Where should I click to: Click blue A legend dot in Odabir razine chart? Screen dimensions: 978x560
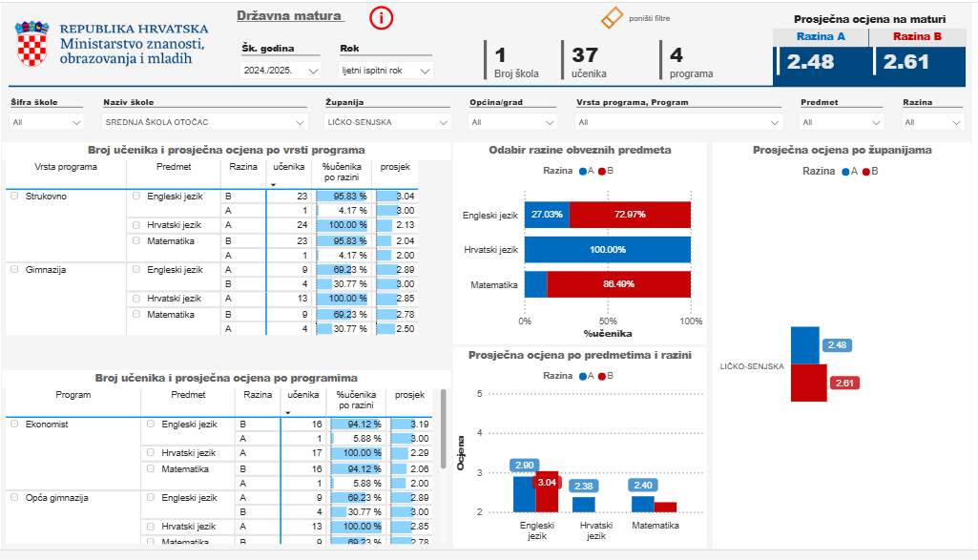[x=582, y=171]
